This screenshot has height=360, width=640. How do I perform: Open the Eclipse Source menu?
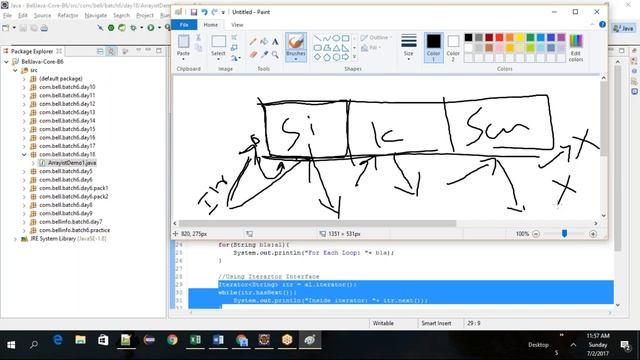(x=42, y=16)
